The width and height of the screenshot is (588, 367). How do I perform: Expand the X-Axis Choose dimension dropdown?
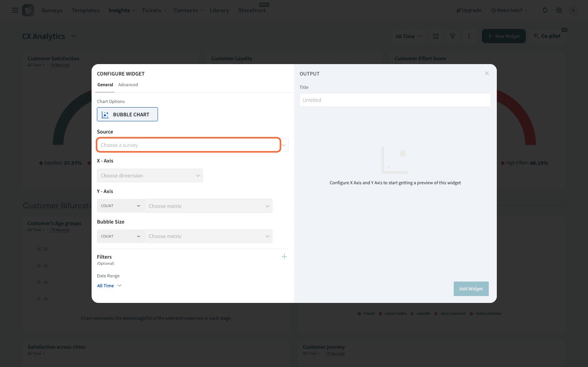click(x=150, y=175)
